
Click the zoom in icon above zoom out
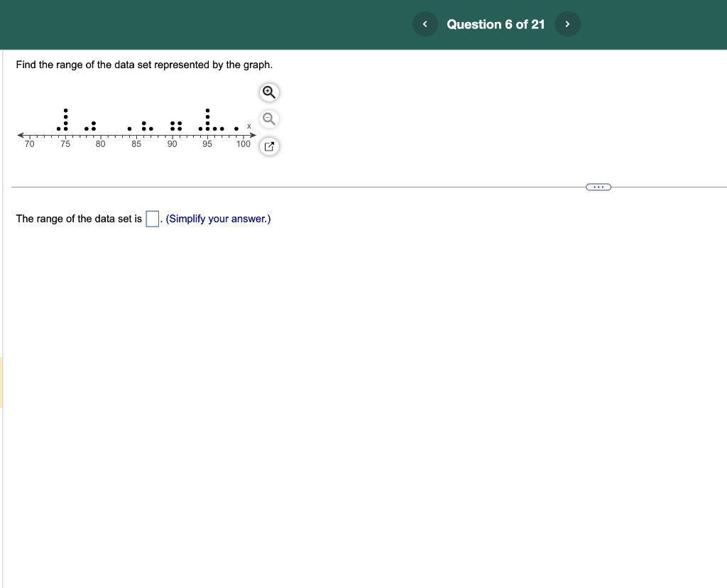268,92
